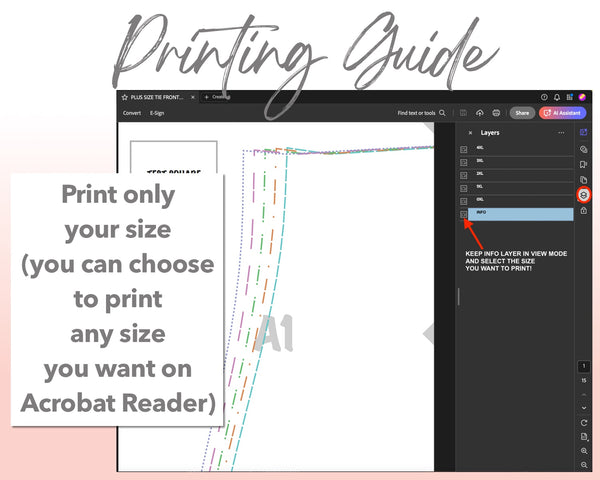Close the Layers panel with the X
600x480 pixels.
pos(470,132)
